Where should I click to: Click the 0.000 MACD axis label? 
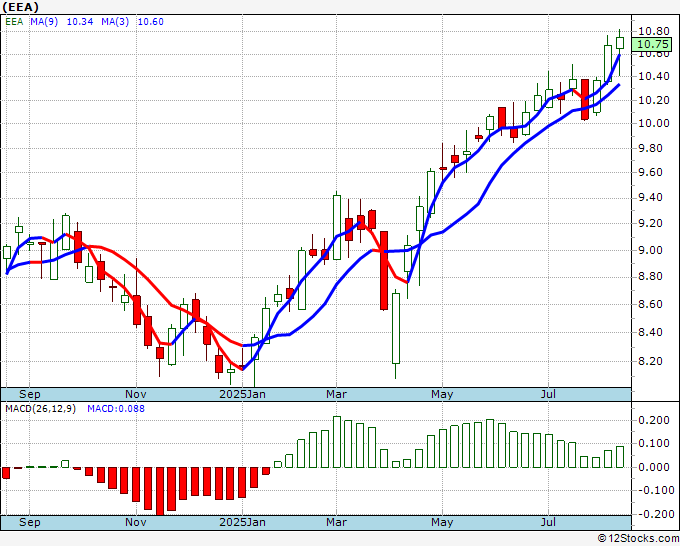[x=654, y=468]
